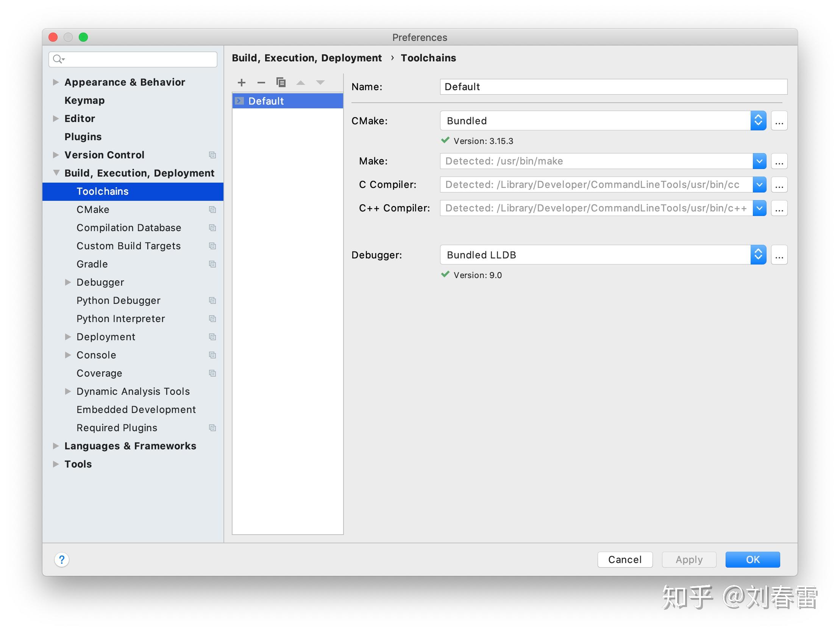Click project-level icon beside Deployment

coord(212,337)
